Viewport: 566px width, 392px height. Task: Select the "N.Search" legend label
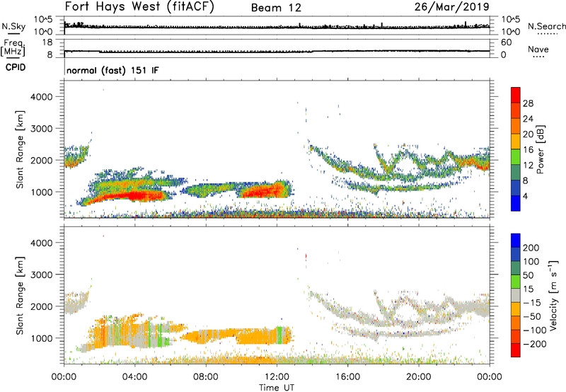pos(546,26)
